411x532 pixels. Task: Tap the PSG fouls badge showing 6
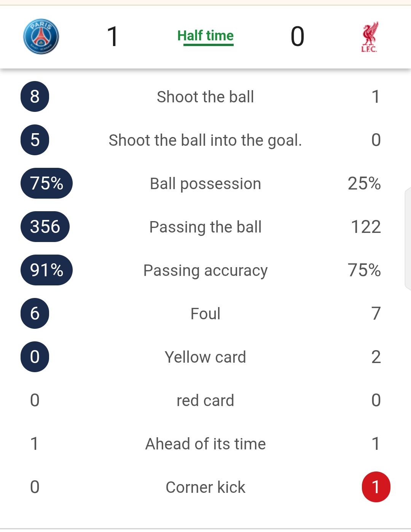[x=35, y=314]
